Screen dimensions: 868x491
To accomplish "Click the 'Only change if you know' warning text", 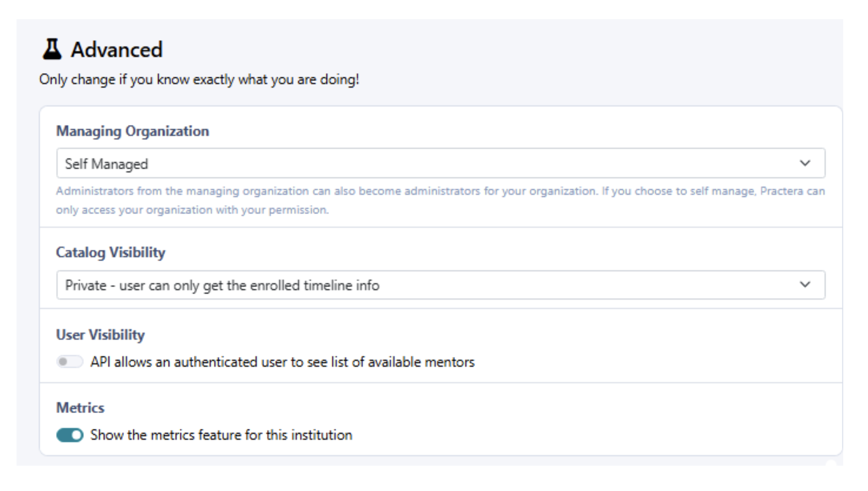I will [x=199, y=80].
